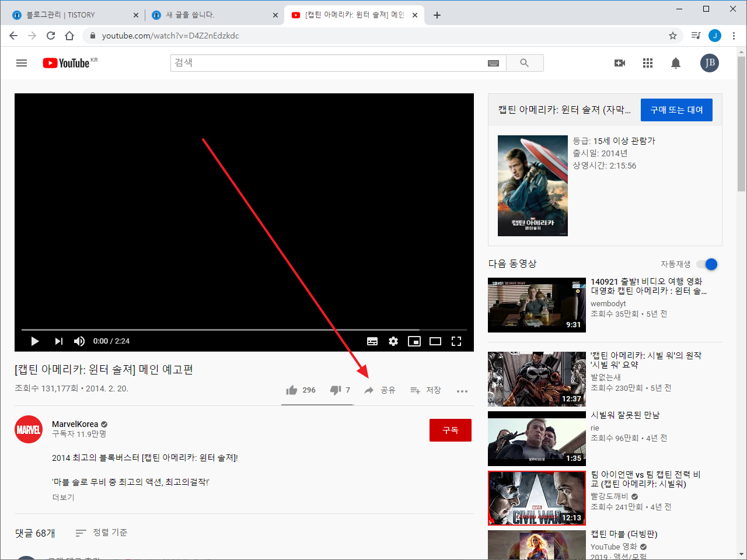Select the 캡틴 아메리카 YouTube tab
This screenshot has width=747, height=560.
click(x=354, y=15)
